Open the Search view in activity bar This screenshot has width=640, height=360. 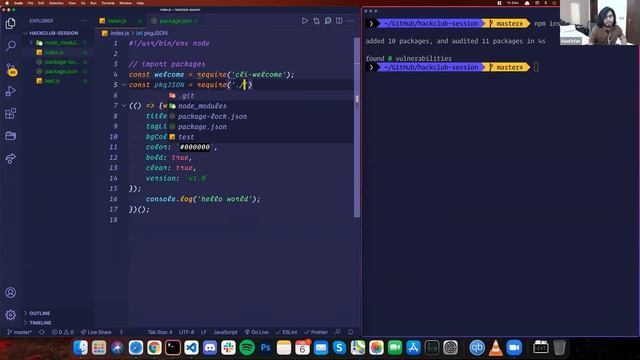(x=11, y=46)
